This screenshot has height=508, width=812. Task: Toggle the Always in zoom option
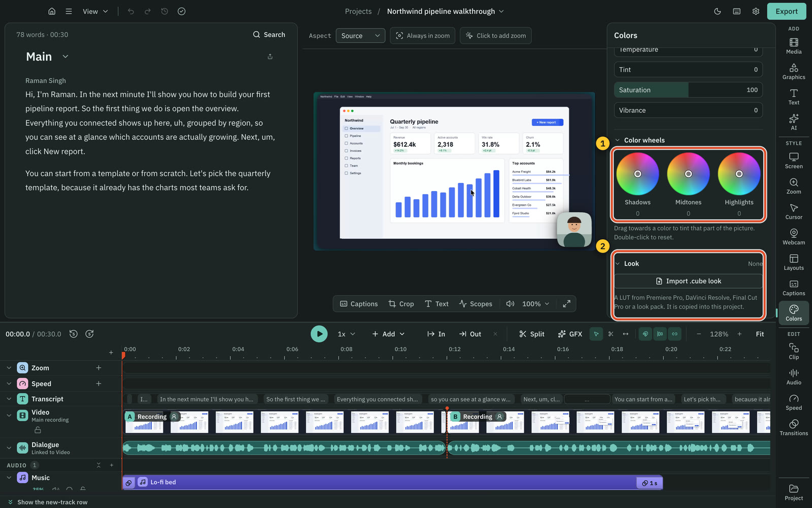423,36
